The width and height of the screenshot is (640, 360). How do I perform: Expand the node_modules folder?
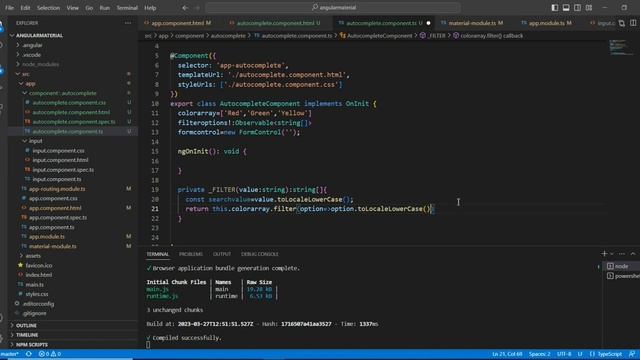click(40, 64)
